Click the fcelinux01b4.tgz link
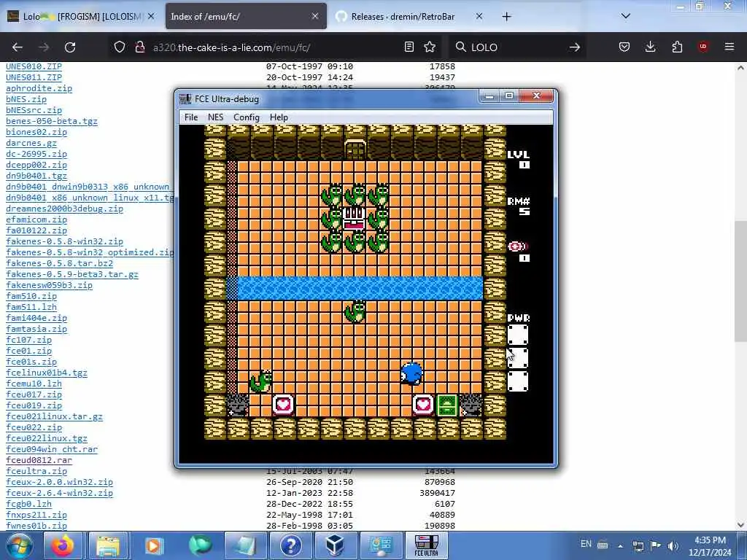 click(47, 373)
